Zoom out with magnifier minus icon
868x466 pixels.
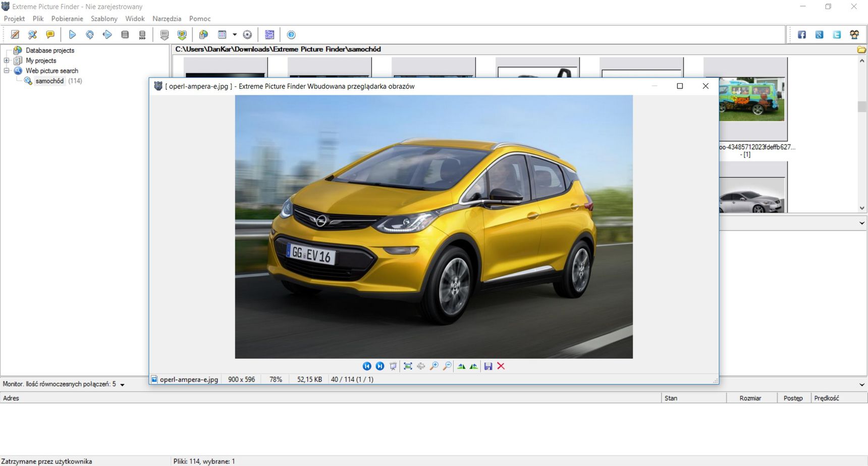click(447, 366)
